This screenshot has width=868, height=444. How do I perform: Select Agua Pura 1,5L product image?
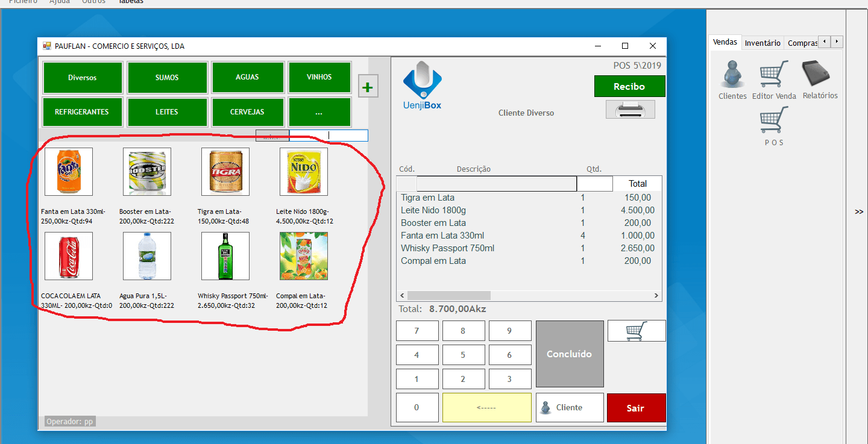147,256
